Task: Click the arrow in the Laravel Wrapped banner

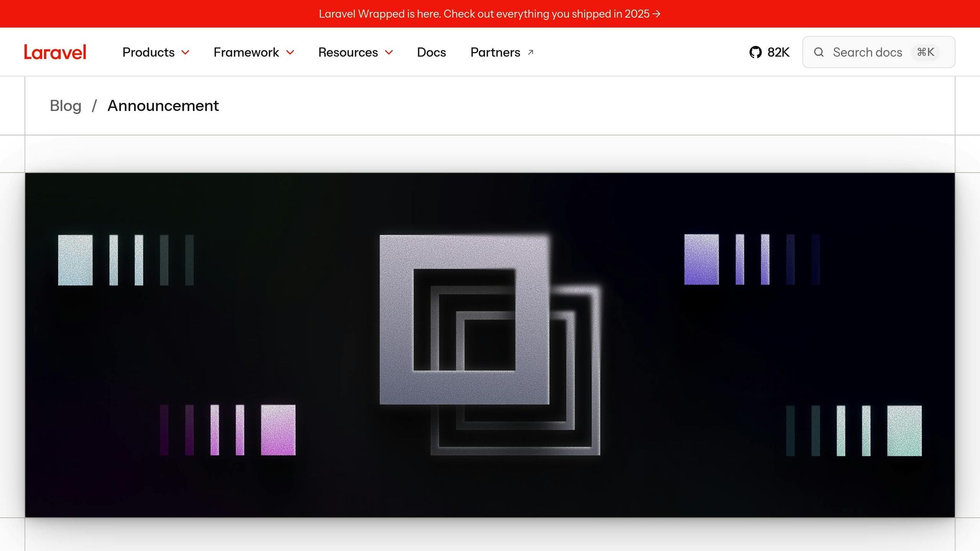Action: [x=657, y=14]
